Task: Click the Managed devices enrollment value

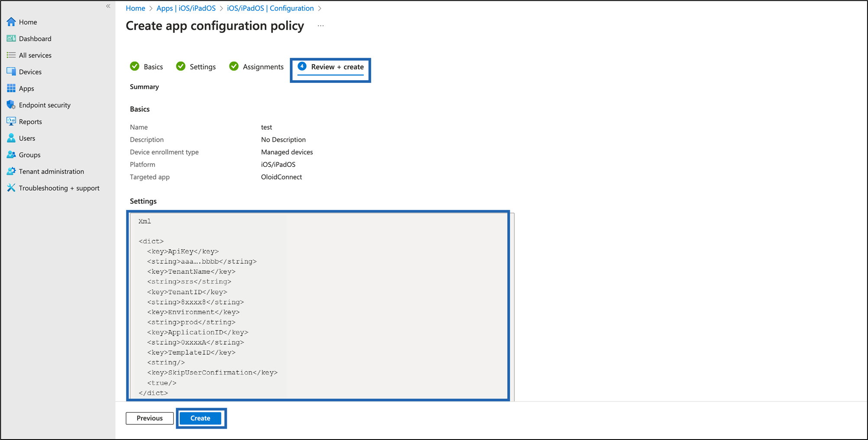Action: tap(287, 152)
